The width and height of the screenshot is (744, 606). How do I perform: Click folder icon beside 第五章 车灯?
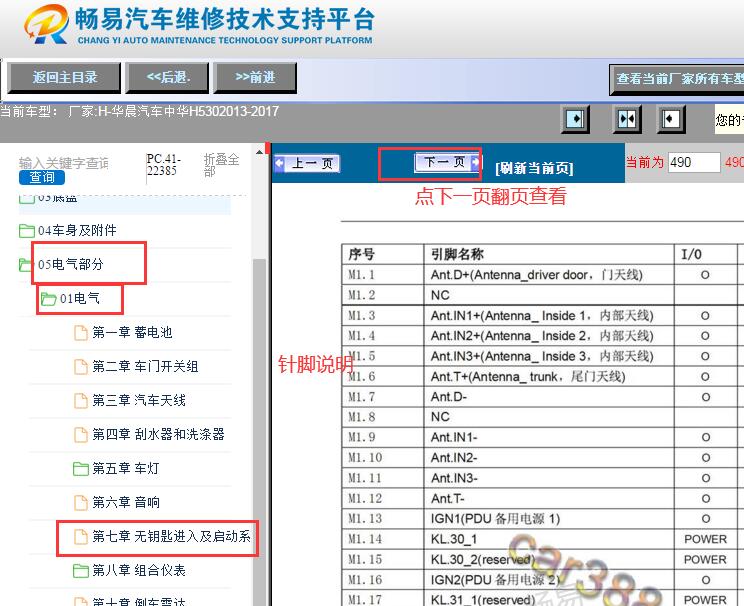(x=81, y=469)
